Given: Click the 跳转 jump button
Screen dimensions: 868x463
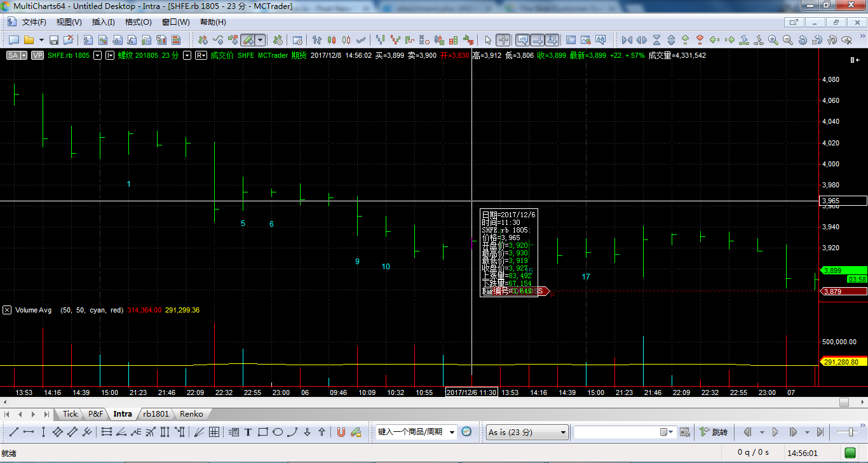Looking at the screenshot, I should point(714,432).
